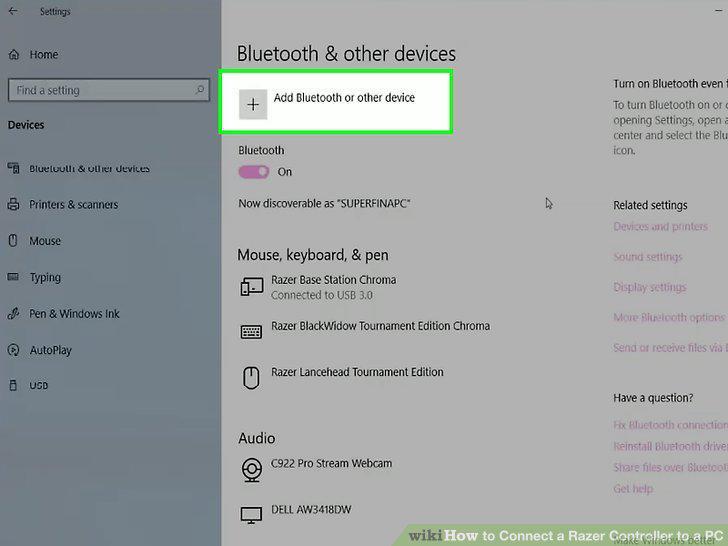
Task: Turn off the Bluetooth toggle
Action: pos(254,172)
